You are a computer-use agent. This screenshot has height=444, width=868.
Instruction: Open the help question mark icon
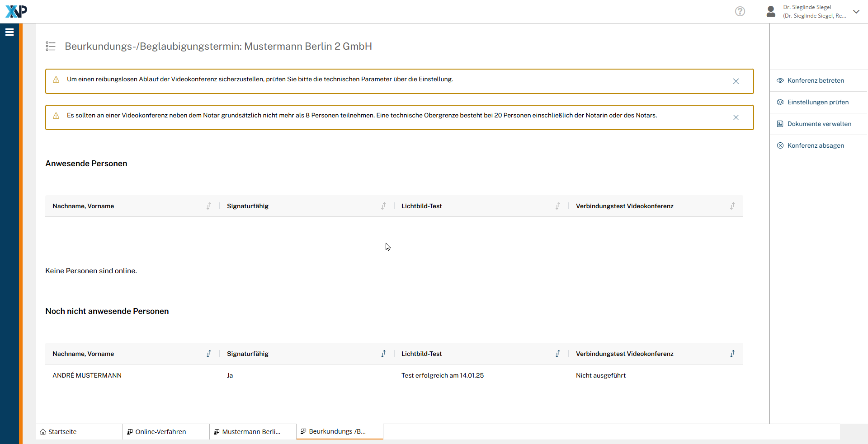tap(740, 11)
